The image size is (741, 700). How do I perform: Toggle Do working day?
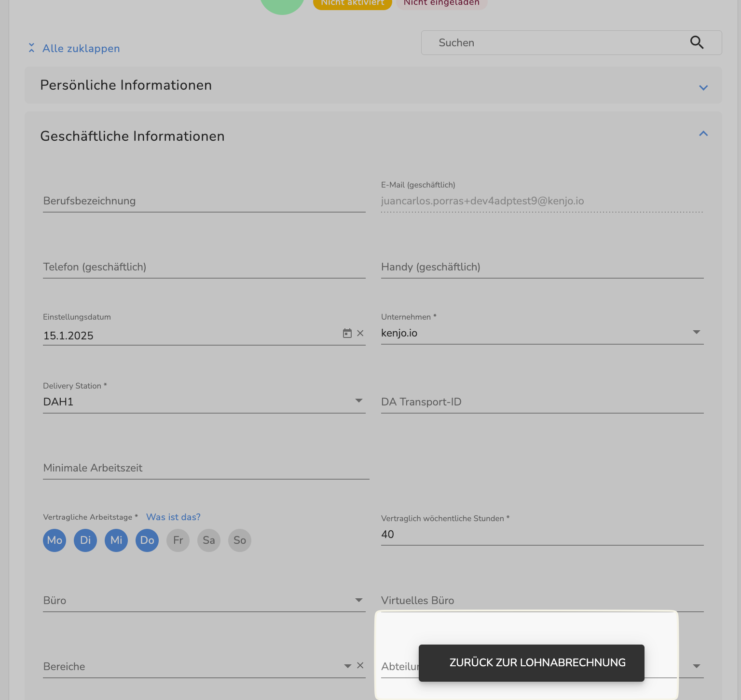[x=147, y=540]
